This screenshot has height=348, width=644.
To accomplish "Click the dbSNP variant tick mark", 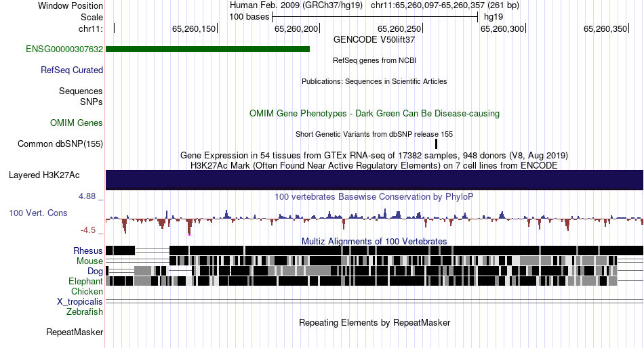I will (x=436, y=144).
